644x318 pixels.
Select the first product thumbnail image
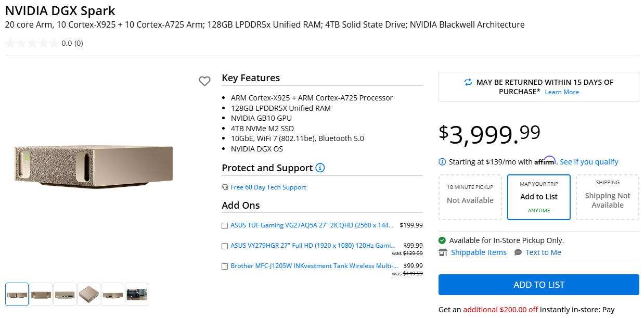(x=17, y=294)
